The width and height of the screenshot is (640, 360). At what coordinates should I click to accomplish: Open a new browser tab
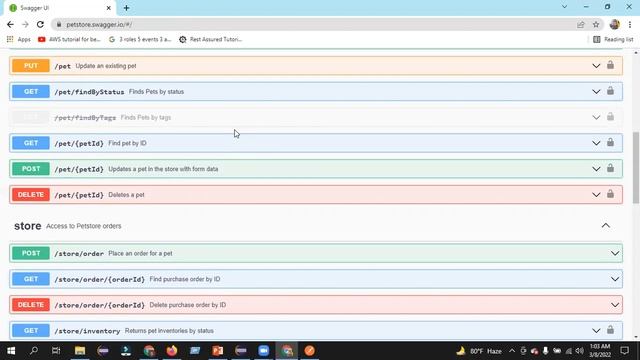(127, 8)
